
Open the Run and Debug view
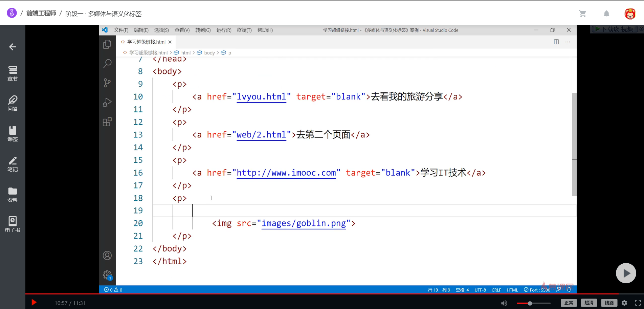tap(107, 102)
